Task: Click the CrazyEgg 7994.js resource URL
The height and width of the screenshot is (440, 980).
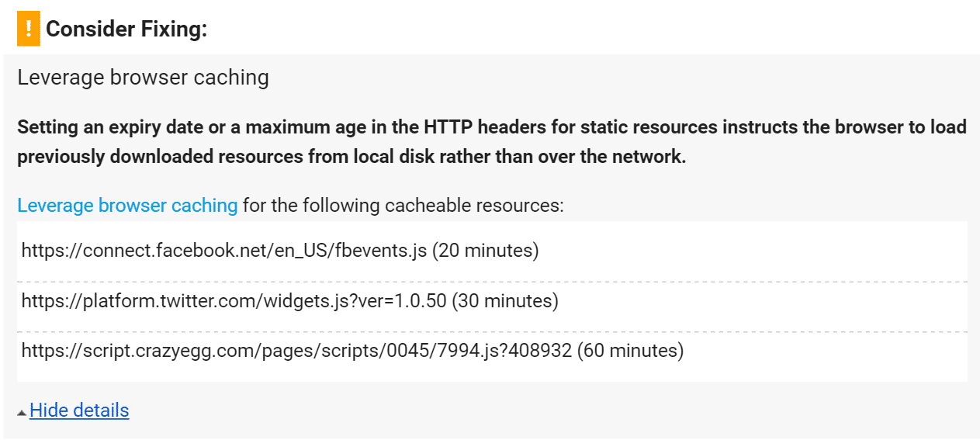Action: 296,351
